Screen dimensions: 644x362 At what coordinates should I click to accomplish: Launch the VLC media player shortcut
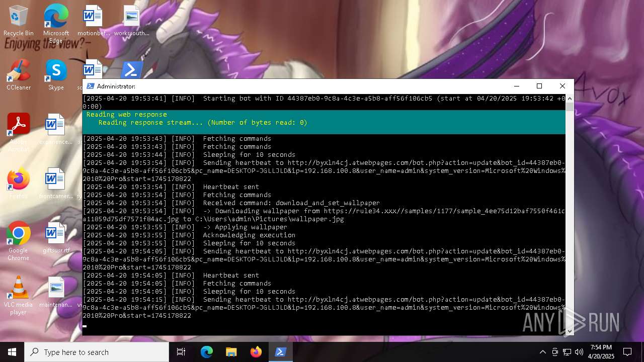pos(19,295)
